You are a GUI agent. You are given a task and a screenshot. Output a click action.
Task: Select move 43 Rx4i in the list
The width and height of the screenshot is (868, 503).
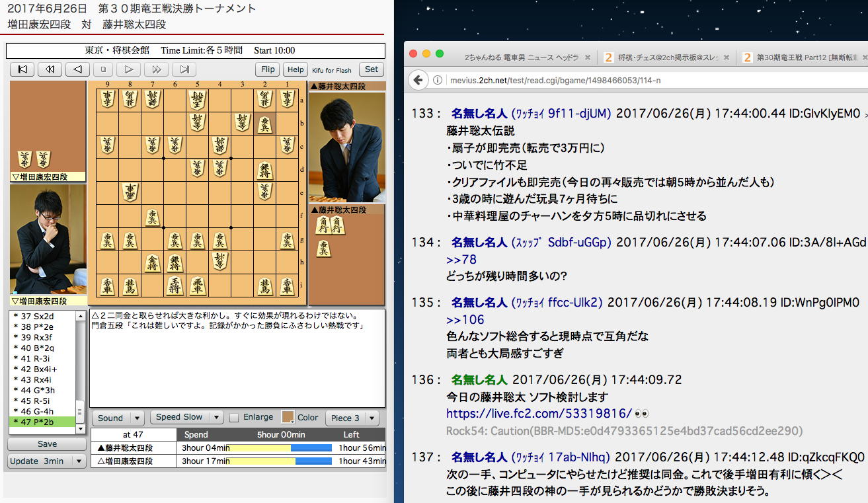pyautogui.click(x=43, y=380)
